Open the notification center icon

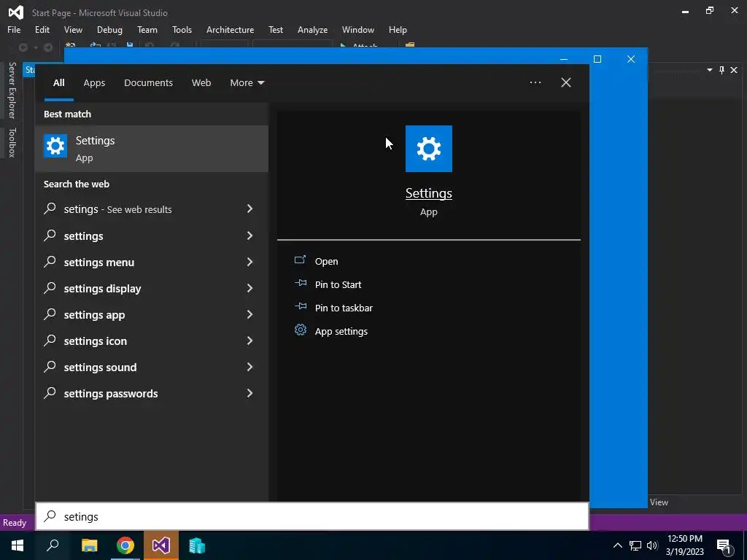click(x=724, y=547)
